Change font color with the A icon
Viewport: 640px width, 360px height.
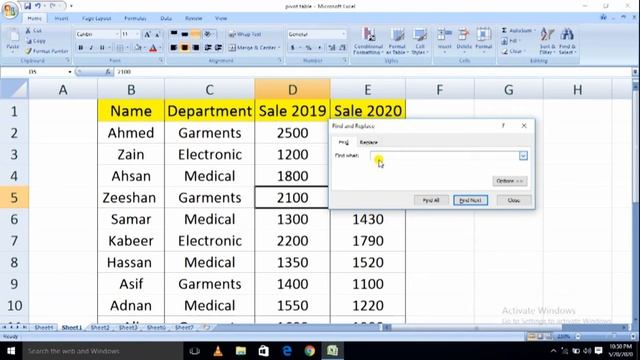click(x=153, y=48)
